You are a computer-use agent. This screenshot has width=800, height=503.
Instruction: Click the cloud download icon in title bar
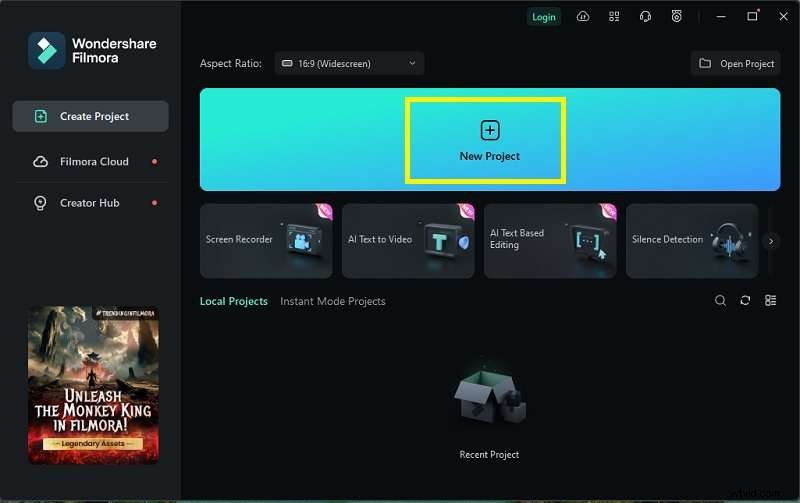pyautogui.click(x=583, y=16)
